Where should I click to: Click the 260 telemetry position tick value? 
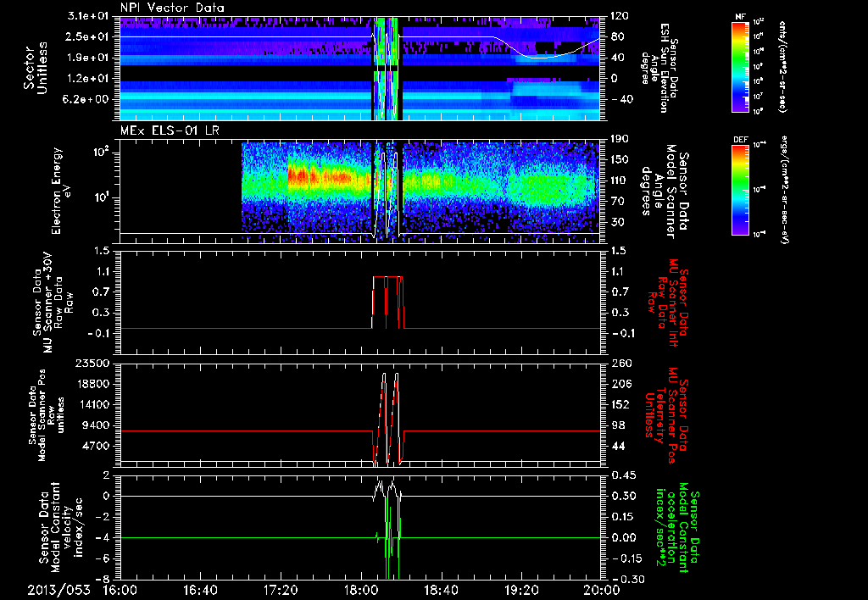coord(620,363)
